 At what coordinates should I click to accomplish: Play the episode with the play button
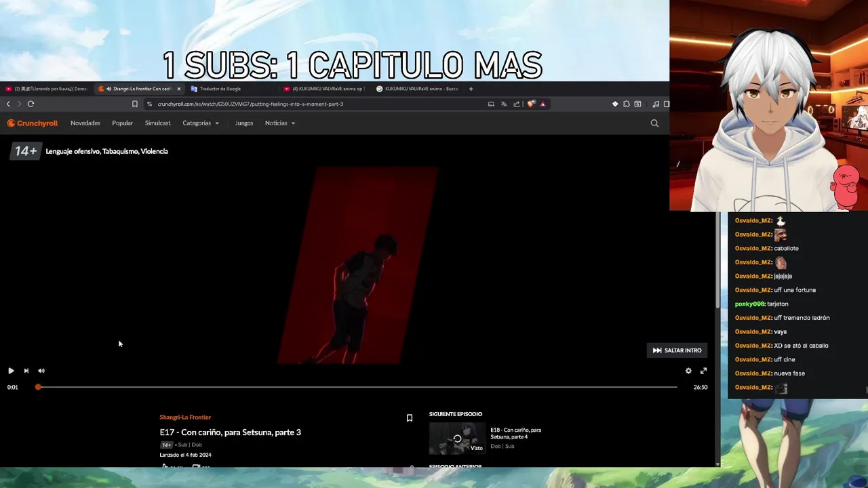tap(11, 371)
